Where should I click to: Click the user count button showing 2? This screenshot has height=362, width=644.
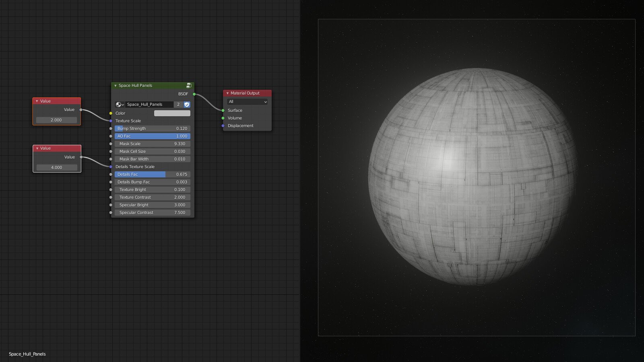click(x=178, y=105)
